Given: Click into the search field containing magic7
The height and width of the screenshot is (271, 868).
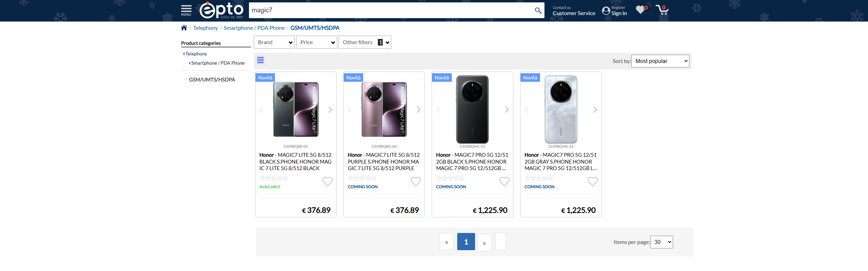Looking at the screenshot, I should [x=390, y=10].
